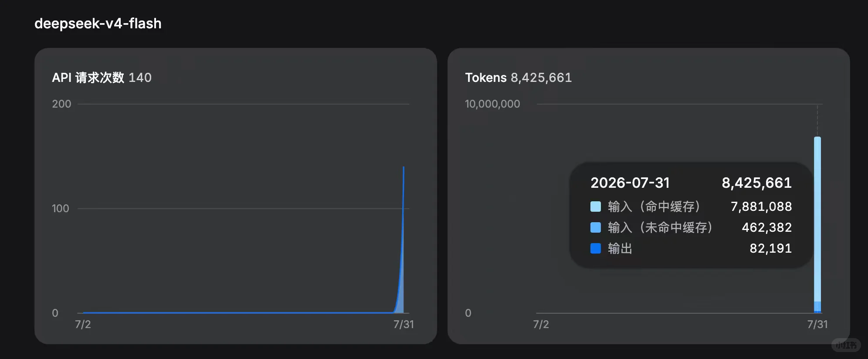Click the deepseek-v4-flash heading
This screenshot has height=359, width=868.
tap(98, 24)
